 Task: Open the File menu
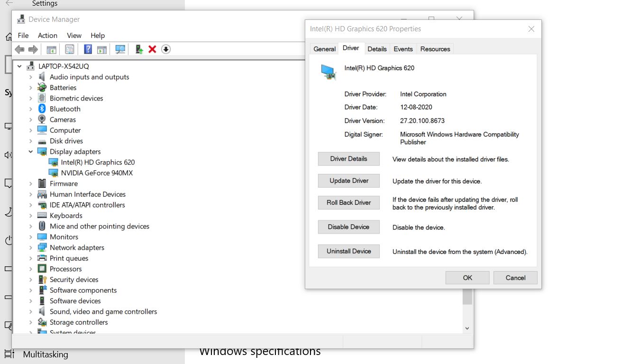click(23, 36)
